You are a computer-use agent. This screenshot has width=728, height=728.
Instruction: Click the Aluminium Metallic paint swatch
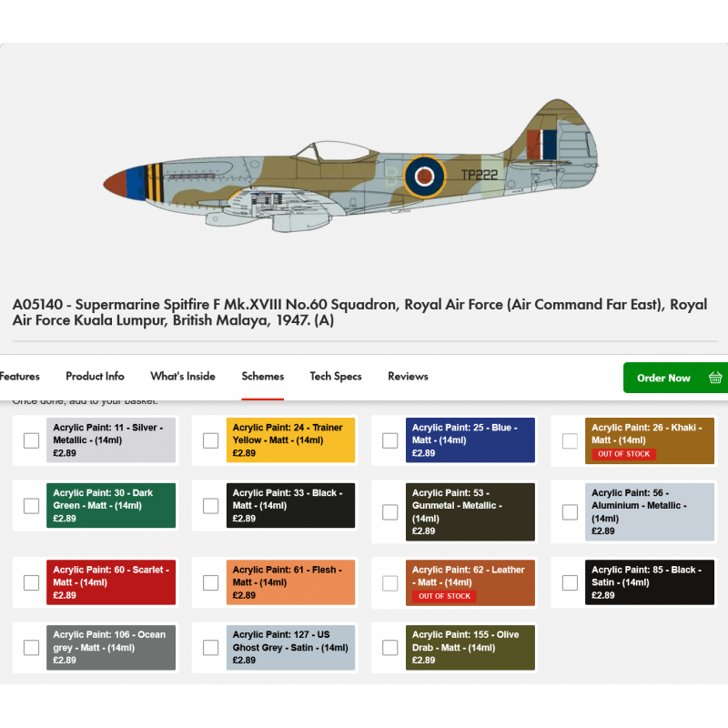coord(650,511)
